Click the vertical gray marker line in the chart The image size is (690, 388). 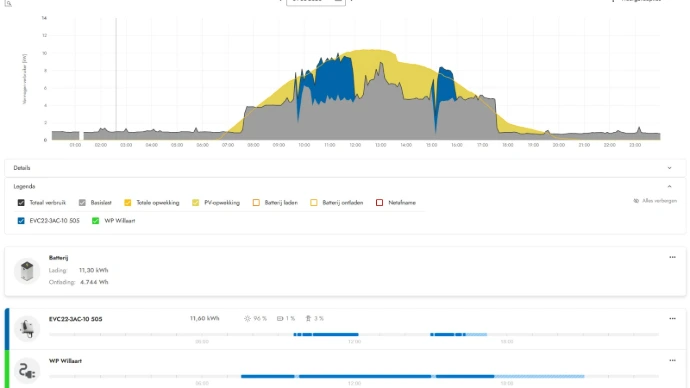pyautogui.click(x=116, y=79)
